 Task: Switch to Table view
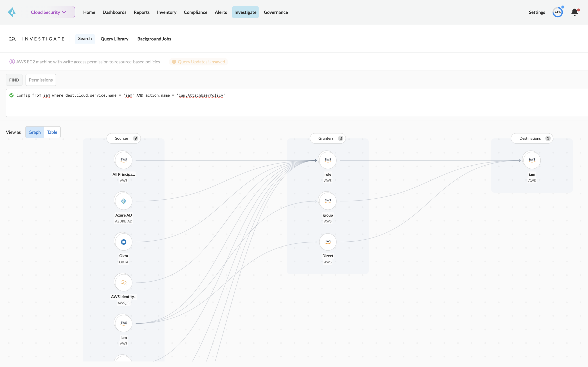[x=52, y=132]
